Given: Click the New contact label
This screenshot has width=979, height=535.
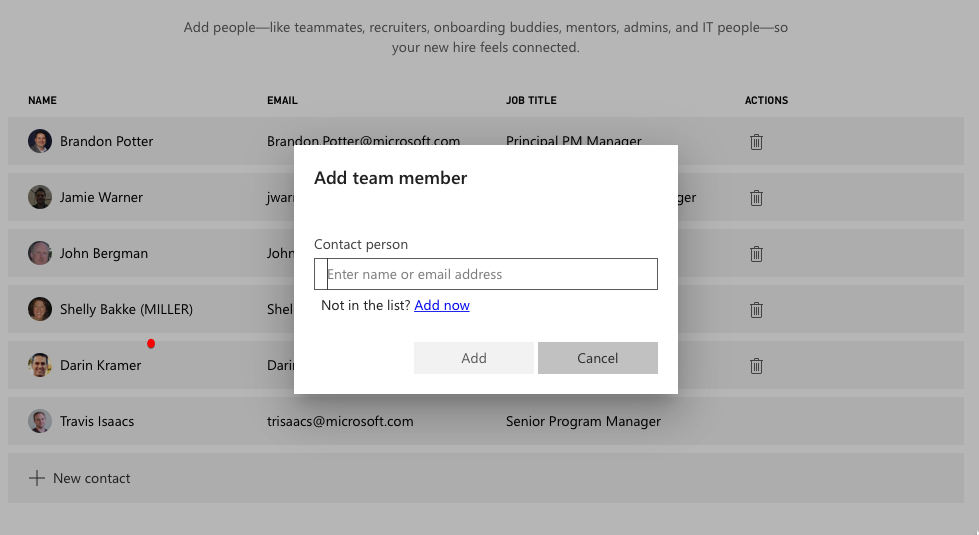Looking at the screenshot, I should [x=92, y=478].
